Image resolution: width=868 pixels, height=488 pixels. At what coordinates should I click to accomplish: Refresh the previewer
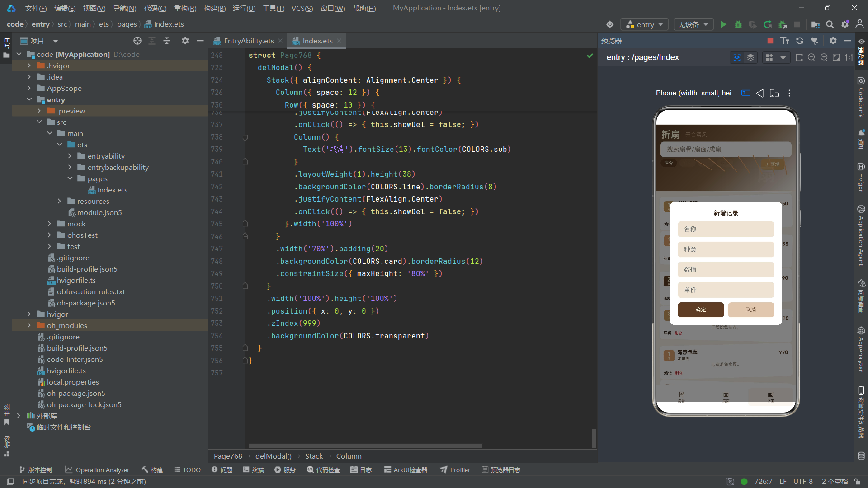tap(800, 41)
